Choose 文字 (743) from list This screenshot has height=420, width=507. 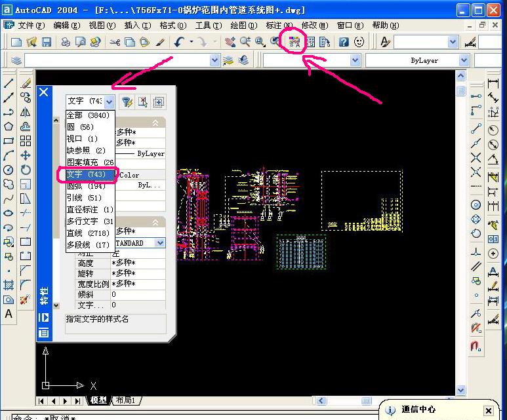[x=91, y=174]
